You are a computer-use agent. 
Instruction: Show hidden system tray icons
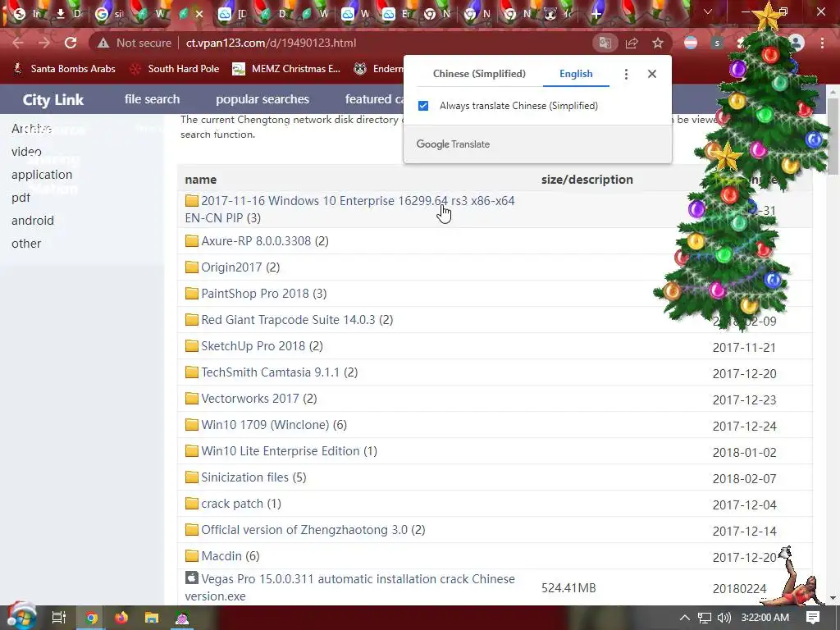tap(685, 618)
